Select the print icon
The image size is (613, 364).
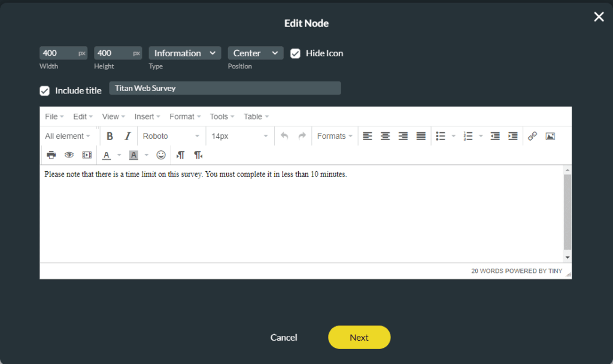click(51, 155)
